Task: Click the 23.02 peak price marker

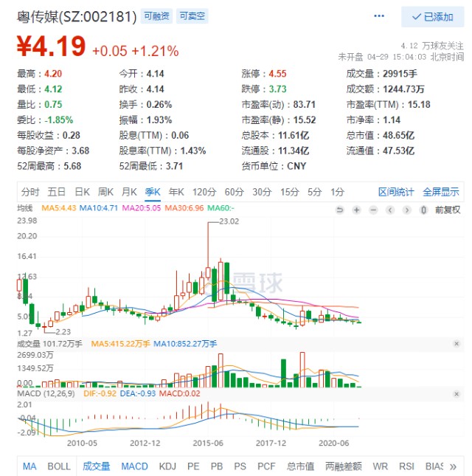Action: [229, 221]
